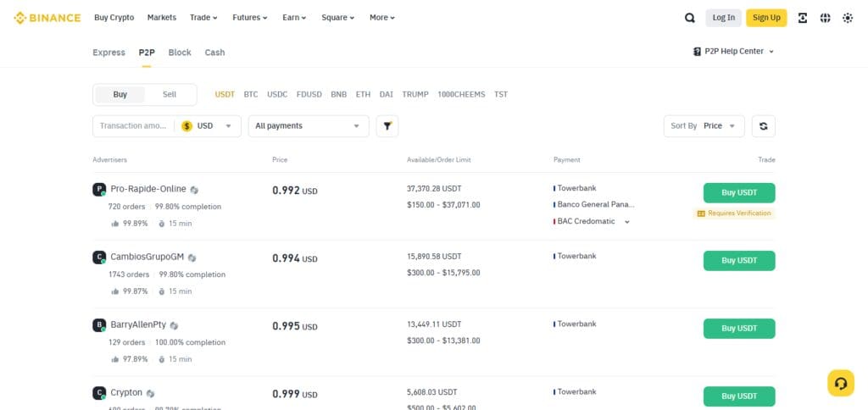Switch to the Cash tab
Image resolution: width=868 pixels, height=410 pixels.
tap(214, 53)
